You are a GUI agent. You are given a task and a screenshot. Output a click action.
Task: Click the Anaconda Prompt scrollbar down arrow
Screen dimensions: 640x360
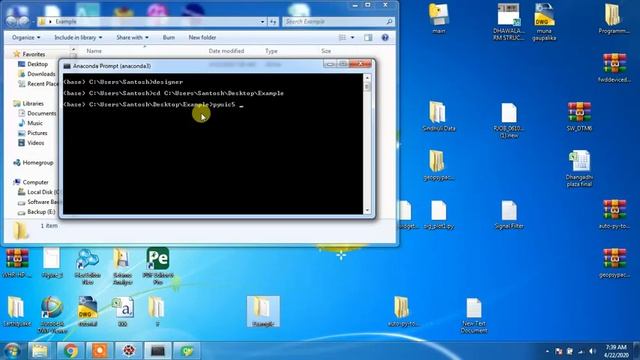click(367, 211)
